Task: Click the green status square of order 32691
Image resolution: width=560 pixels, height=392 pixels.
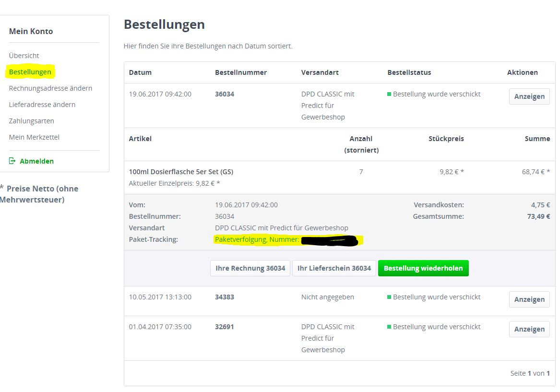Action: tap(389, 327)
